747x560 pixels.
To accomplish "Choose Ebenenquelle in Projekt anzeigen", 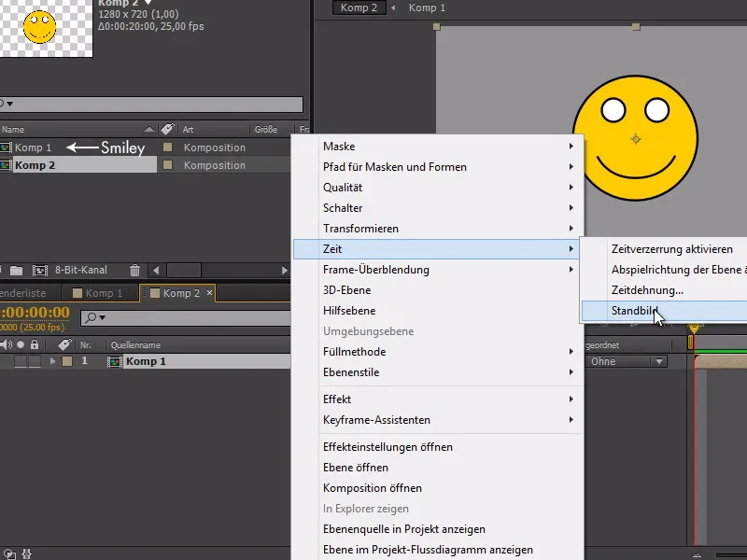I will pos(437,529).
